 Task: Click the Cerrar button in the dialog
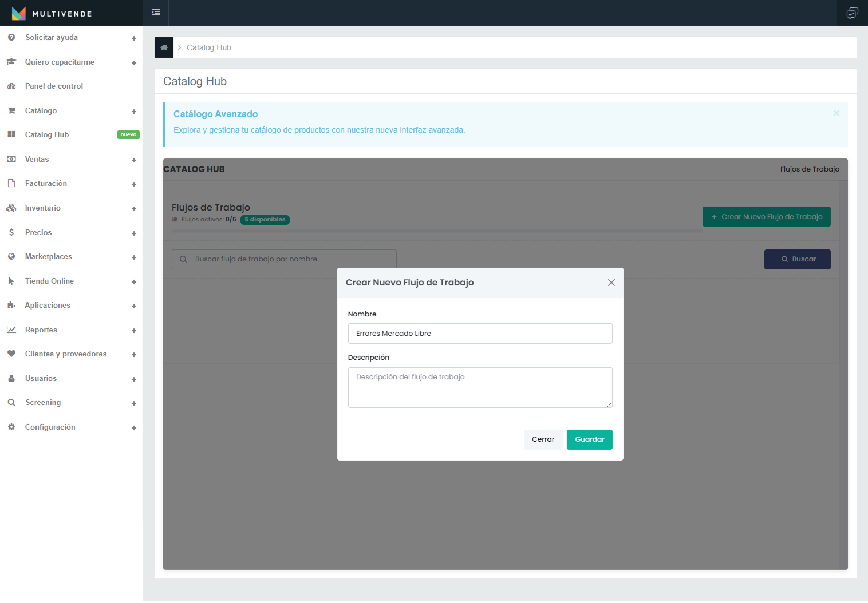coord(543,439)
